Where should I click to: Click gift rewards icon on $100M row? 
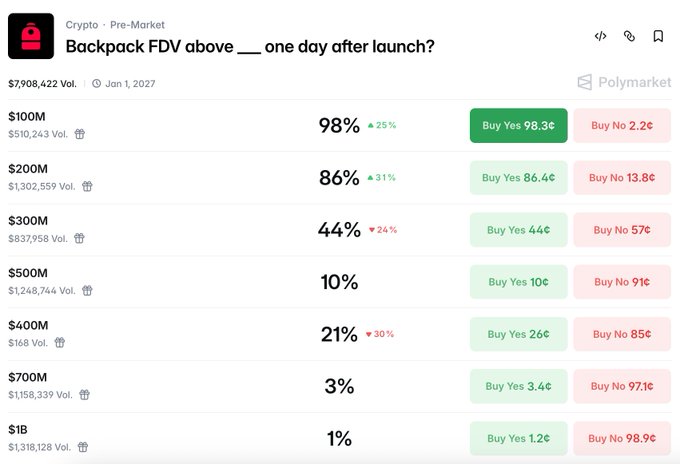point(80,134)
